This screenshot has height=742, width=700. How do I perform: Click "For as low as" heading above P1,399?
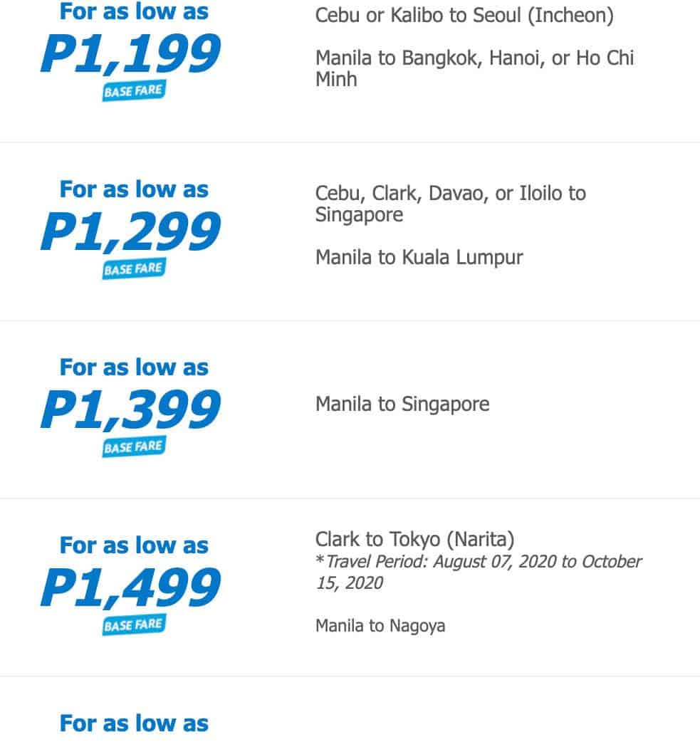click(134, 367)
